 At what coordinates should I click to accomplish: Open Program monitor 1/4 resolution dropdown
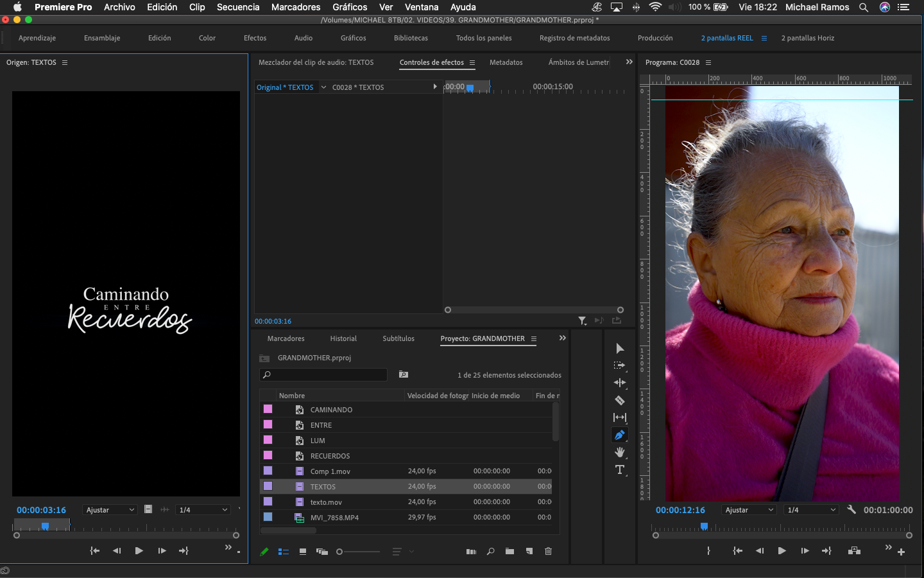pyautogui.click(x=812, y=509)
